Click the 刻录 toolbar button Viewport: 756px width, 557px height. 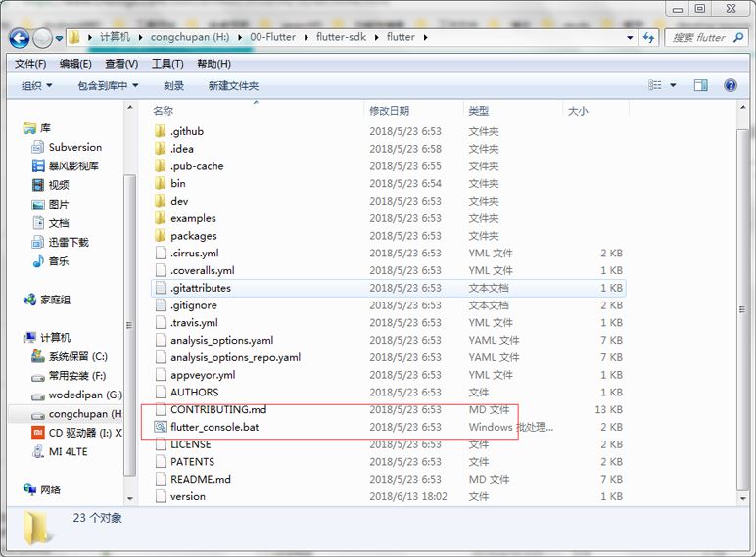pyautogui.click(x=173, y=86)
